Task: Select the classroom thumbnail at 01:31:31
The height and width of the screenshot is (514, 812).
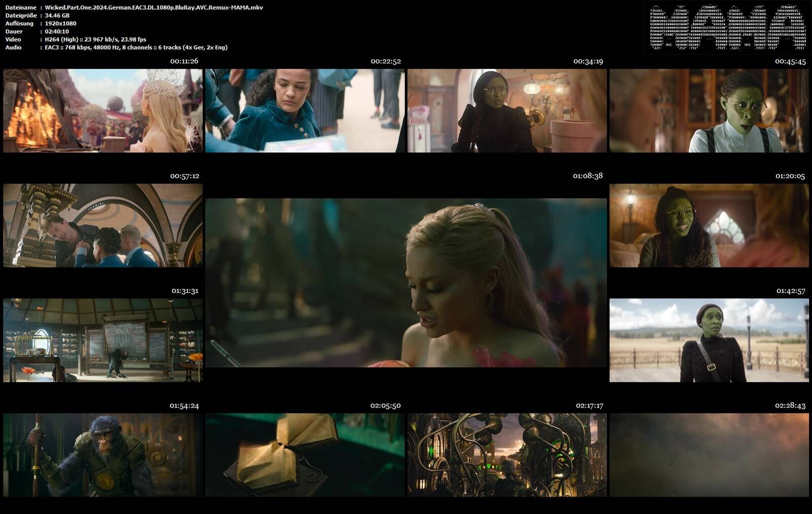Action: tap(103, 340)
